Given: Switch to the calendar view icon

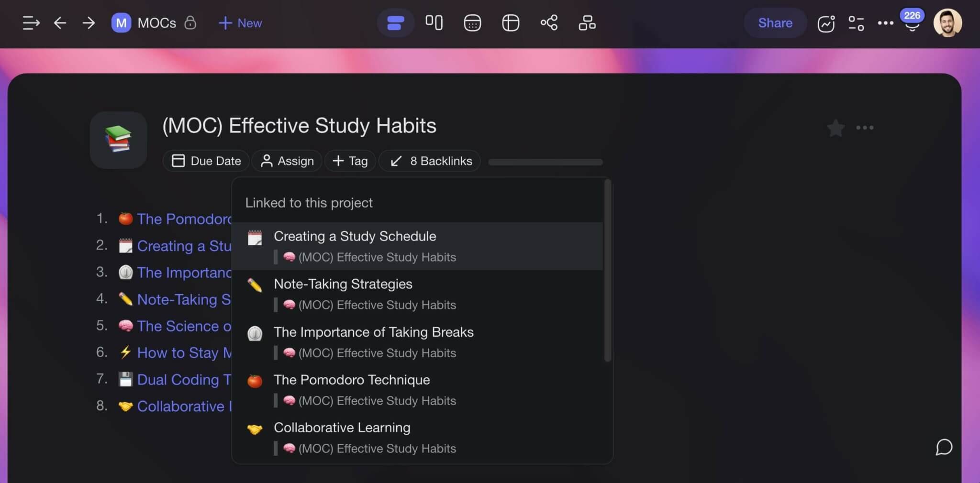Looking at the screenshot, I should pos(472,23).
